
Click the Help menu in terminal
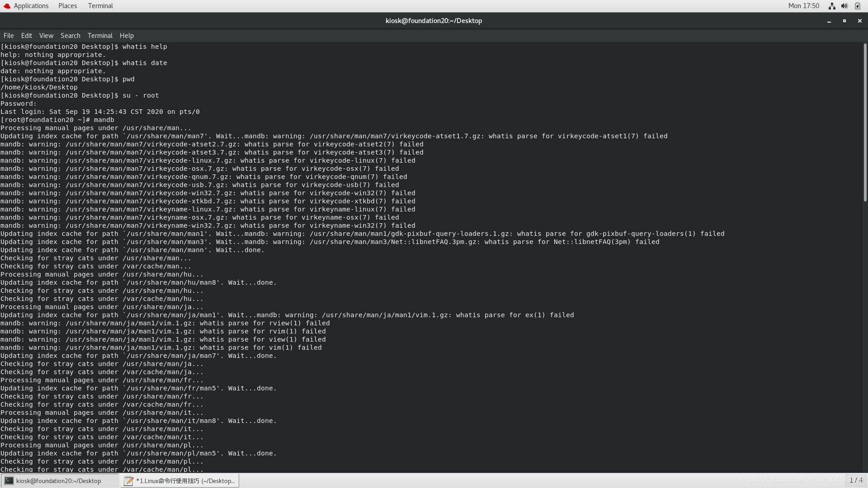click(127, 35)
